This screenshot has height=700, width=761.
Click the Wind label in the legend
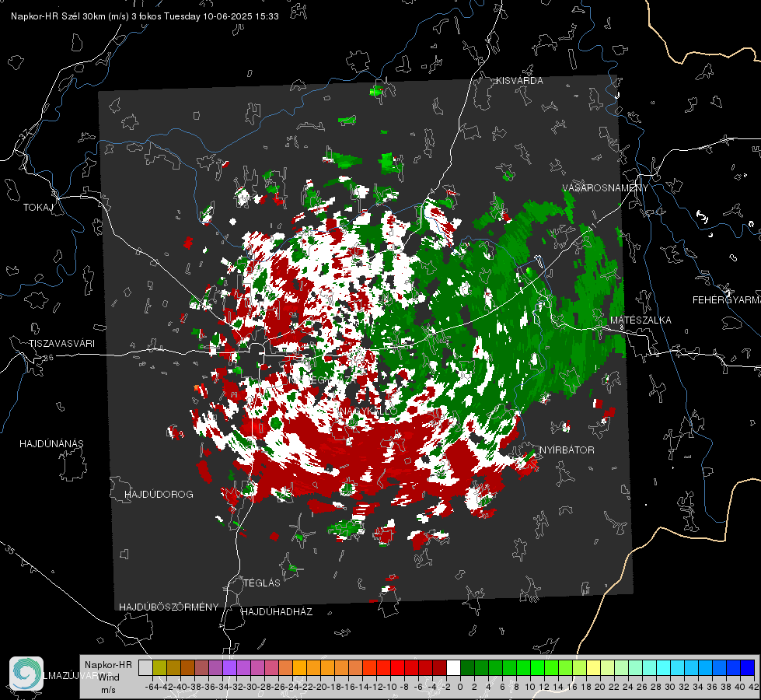109,677
